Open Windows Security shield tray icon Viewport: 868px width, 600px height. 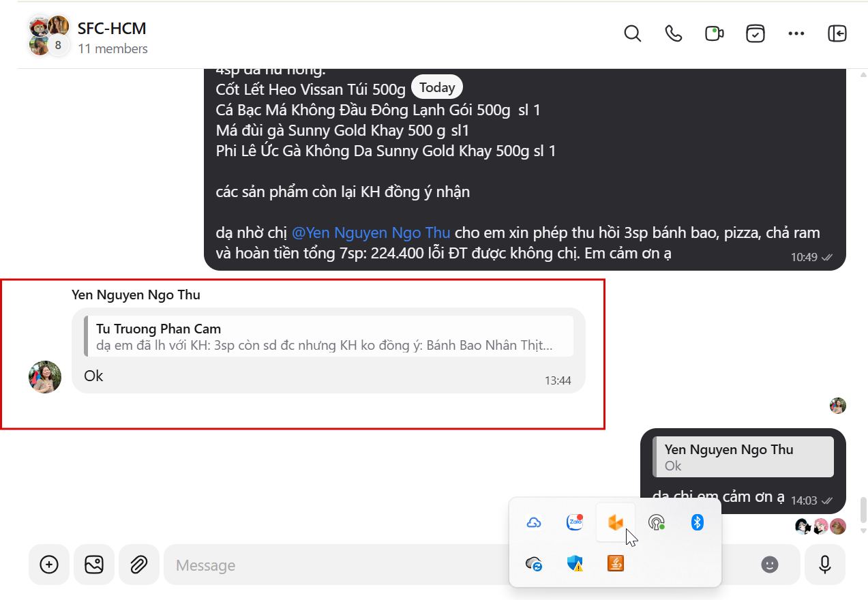pyautogui.click(x=575, y=564)
